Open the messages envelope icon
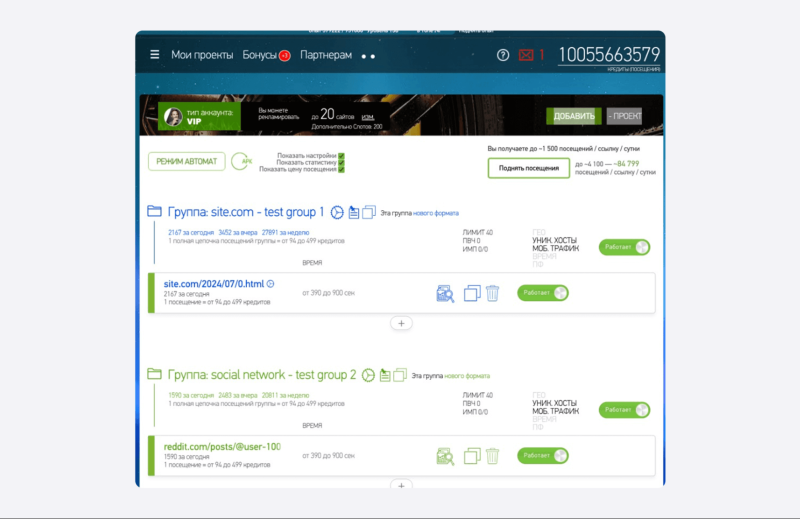The width and height of the screenshot is (800, 519). pos(526,55)
